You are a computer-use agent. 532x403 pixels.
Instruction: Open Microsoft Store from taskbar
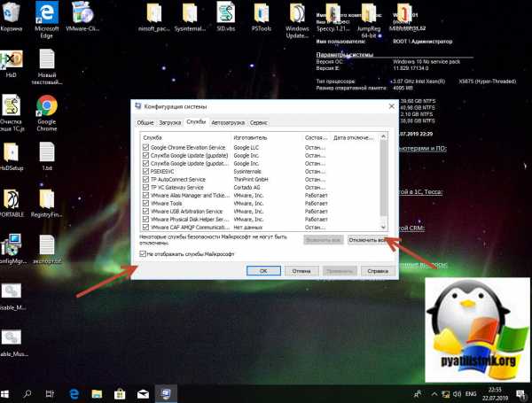pyautogui.click(x=120, y=394)
